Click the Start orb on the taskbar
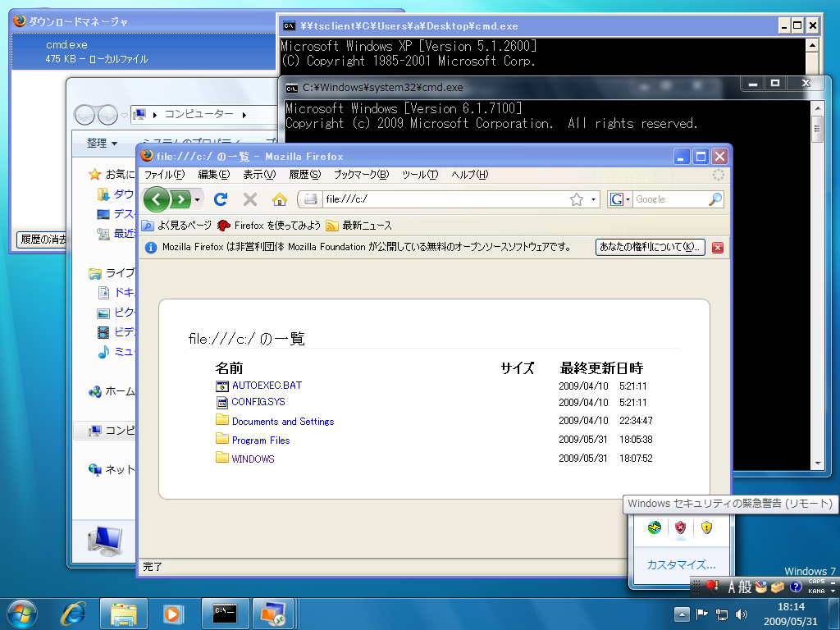Image resolution: width=840 pixels, height=630 pixels. (22, 614)
